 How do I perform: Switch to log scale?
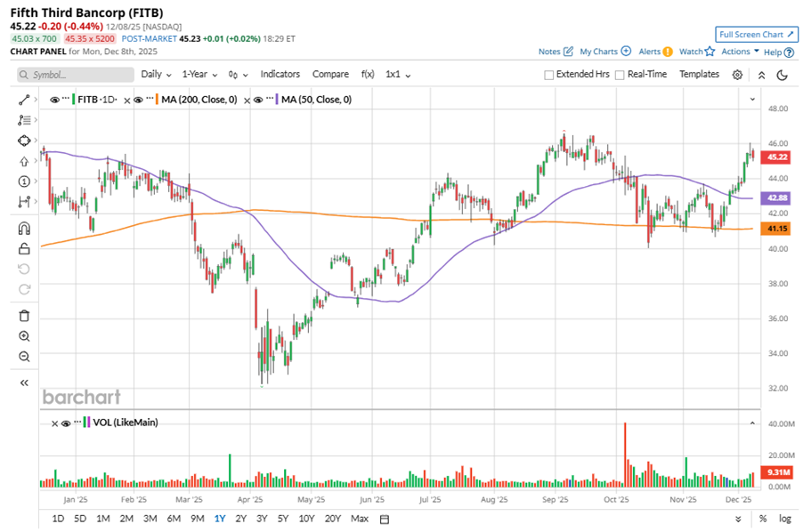coord(785,519)
